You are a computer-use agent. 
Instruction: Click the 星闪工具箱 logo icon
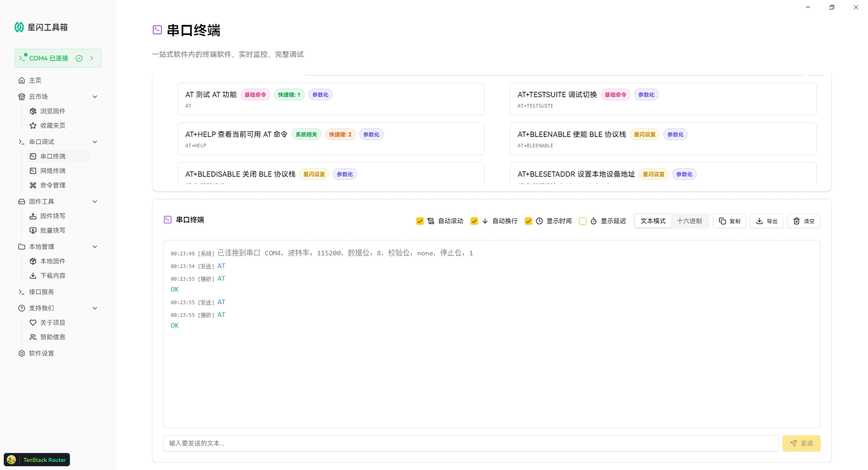pos(19,27)
